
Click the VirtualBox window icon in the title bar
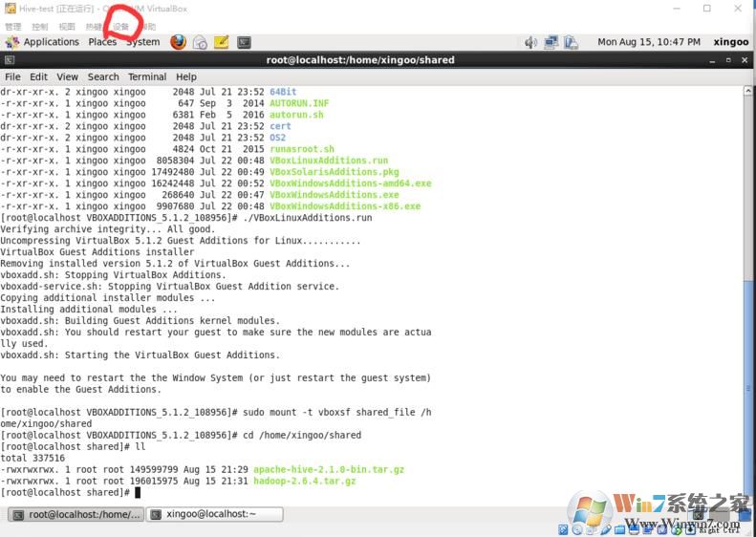pyautogui.click(x=10, y=9)
